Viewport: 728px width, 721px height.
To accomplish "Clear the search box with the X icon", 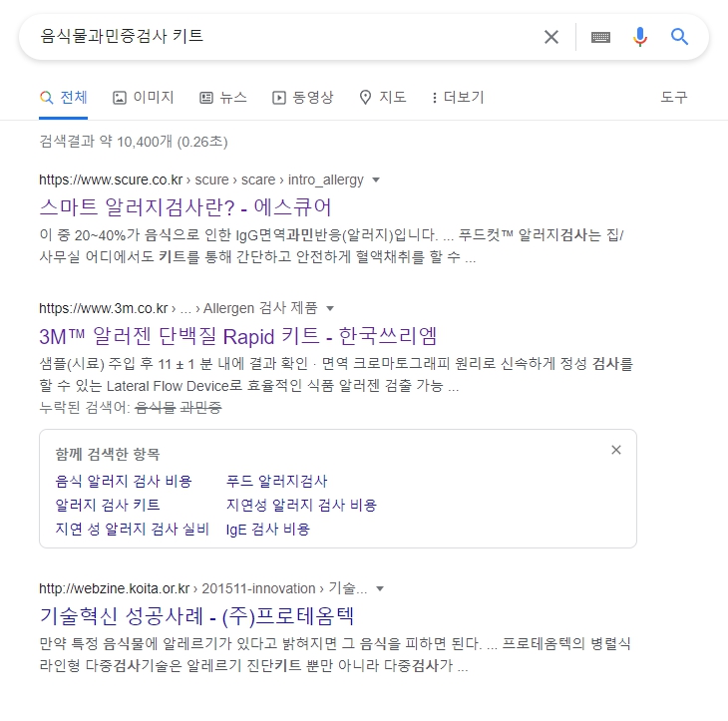I will [551, 37].
